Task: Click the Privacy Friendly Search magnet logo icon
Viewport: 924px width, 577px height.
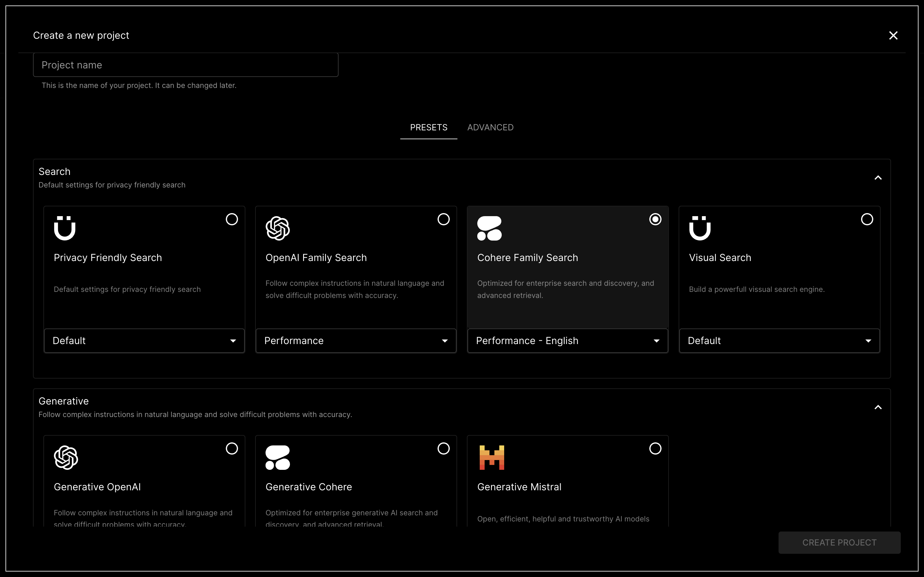Action: tap(65, 228)
